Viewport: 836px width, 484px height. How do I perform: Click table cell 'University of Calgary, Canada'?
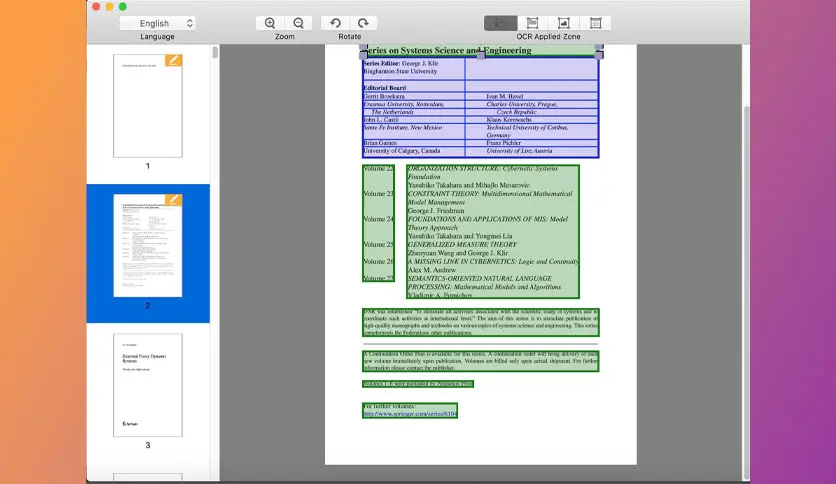[x=414, y=151]
